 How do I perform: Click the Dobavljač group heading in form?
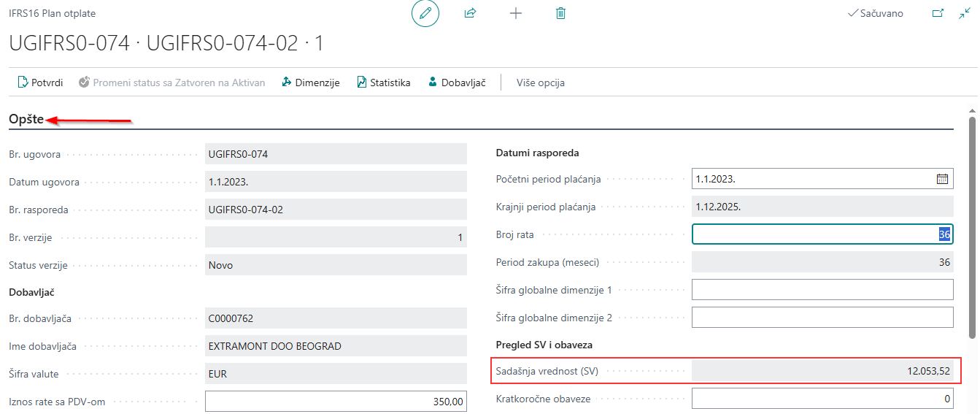(x=32, y=292)
